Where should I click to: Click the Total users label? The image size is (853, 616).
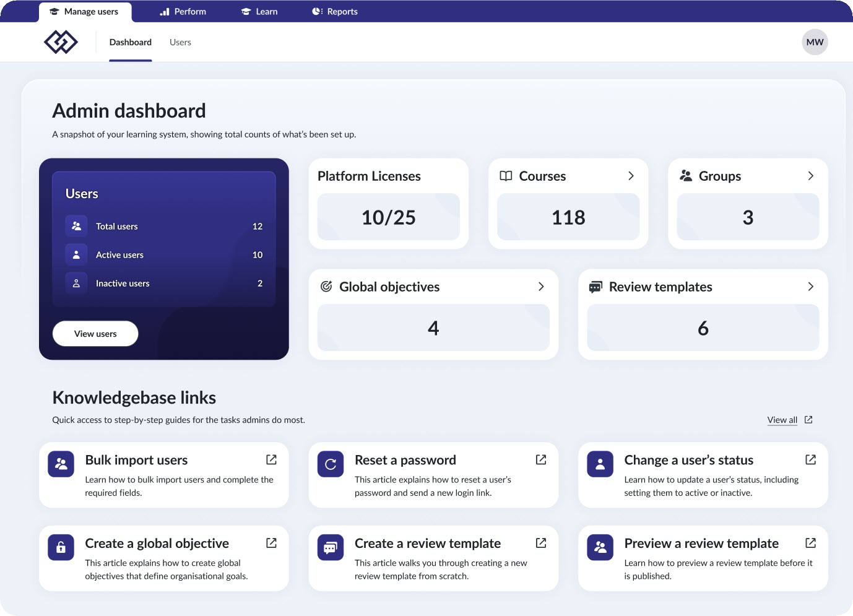[x=117, y=227]
